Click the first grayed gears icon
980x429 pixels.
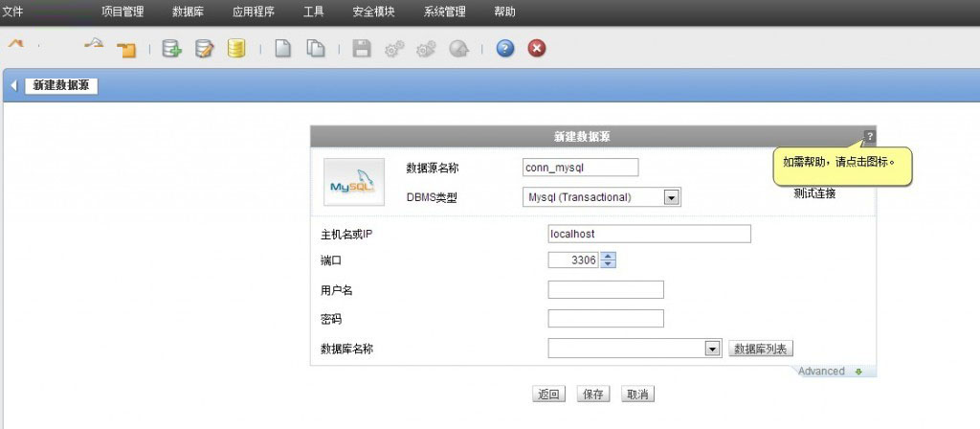393,49
